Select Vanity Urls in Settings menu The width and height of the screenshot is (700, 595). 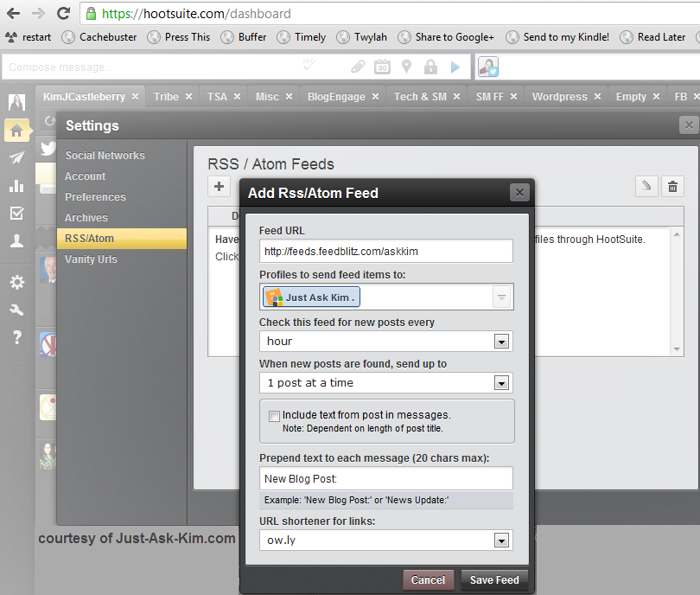[91, 259]
